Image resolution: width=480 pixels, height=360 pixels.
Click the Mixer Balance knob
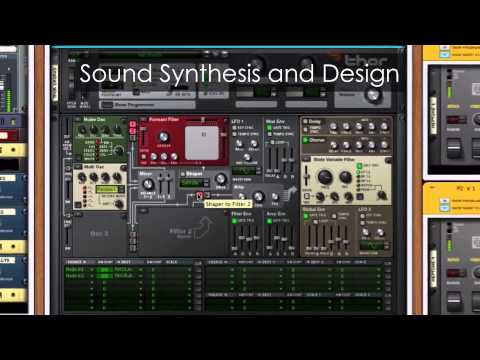pos(148,184)
